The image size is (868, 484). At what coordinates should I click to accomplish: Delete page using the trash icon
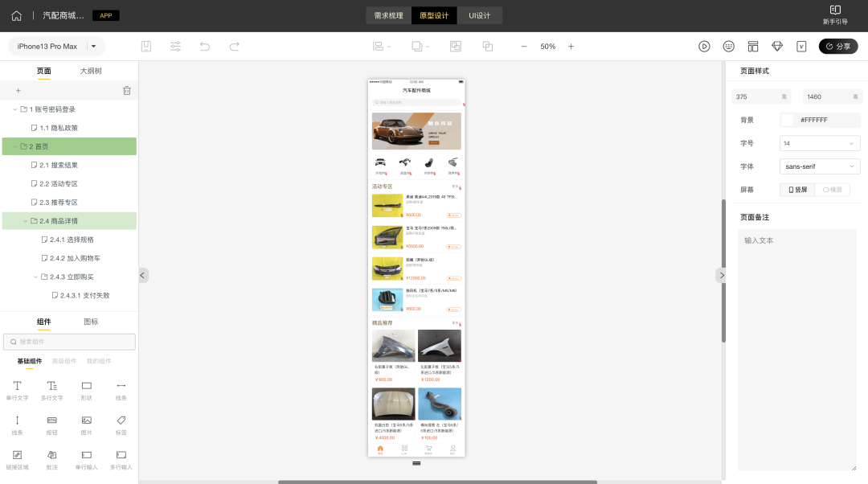click(127, 90)
